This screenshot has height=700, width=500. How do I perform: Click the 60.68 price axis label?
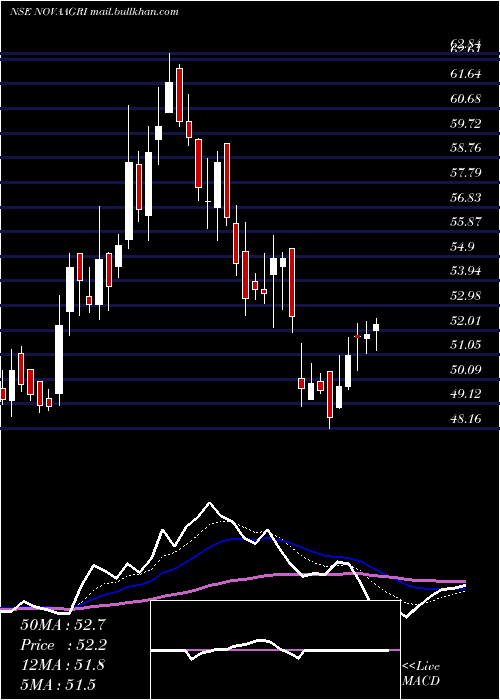click(466, 99)
